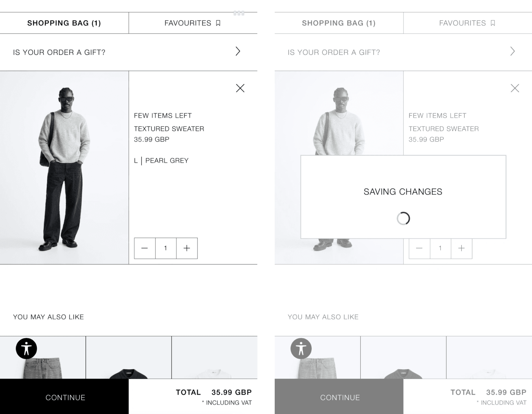532x414 pixels.
Task: View the grey jeans recommended item
Action: [43, 357]
